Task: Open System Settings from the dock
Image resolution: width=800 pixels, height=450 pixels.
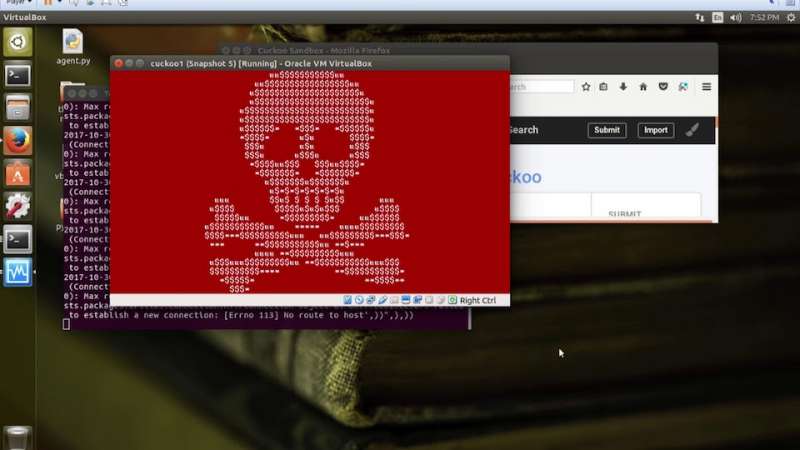Action: 17,207
